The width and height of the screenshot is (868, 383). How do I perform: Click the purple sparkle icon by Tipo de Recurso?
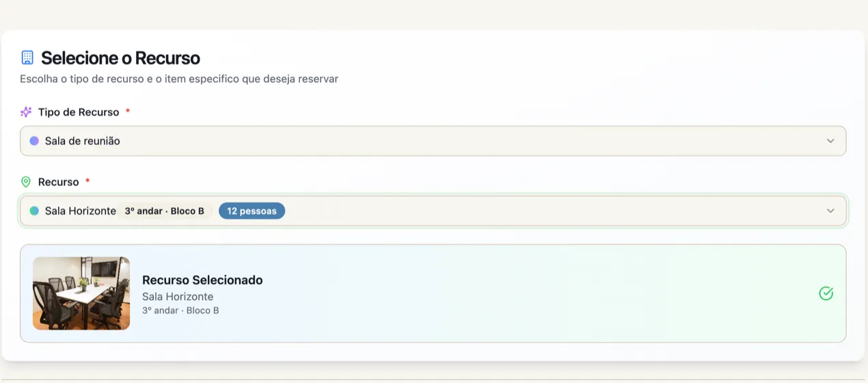pyautogui.click(x=26, y=112)
